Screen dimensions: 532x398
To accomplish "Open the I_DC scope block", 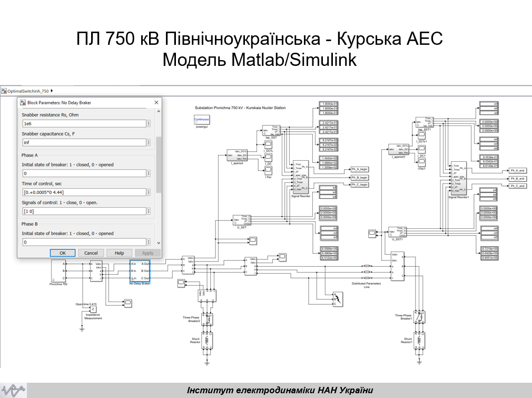I will click(x=268, y=158).
